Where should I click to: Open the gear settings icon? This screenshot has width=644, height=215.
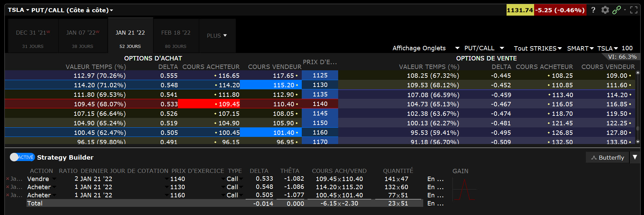pos(605,10)
